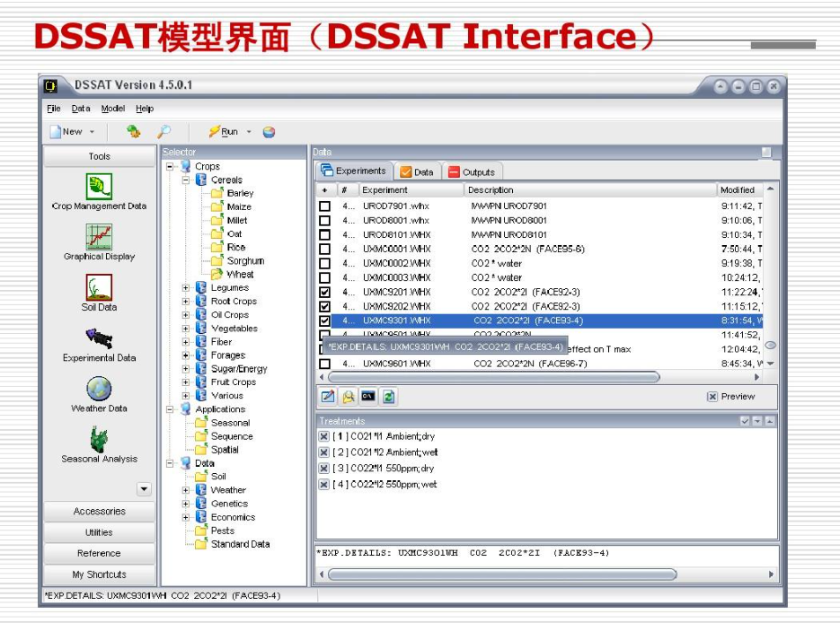Click the green refresh toolbar icon next to New
Viewport: 840px width, 623px height.
pos(133,131)
